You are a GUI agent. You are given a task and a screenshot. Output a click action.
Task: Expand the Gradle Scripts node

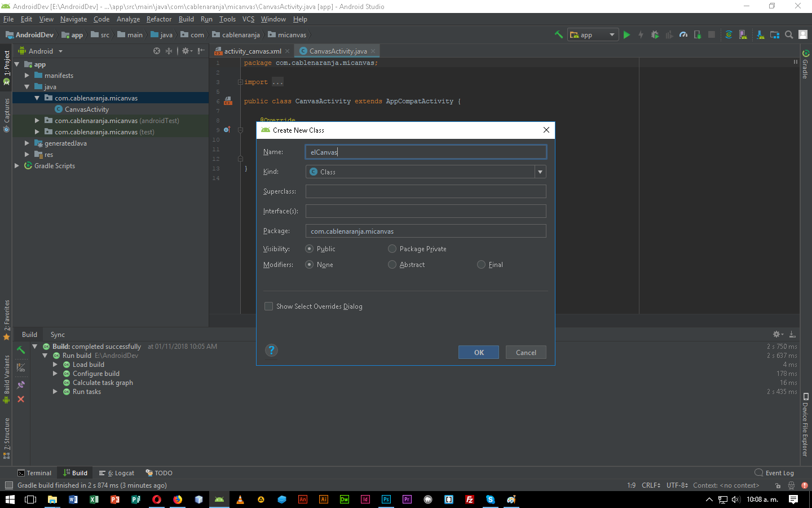[17, 165]
